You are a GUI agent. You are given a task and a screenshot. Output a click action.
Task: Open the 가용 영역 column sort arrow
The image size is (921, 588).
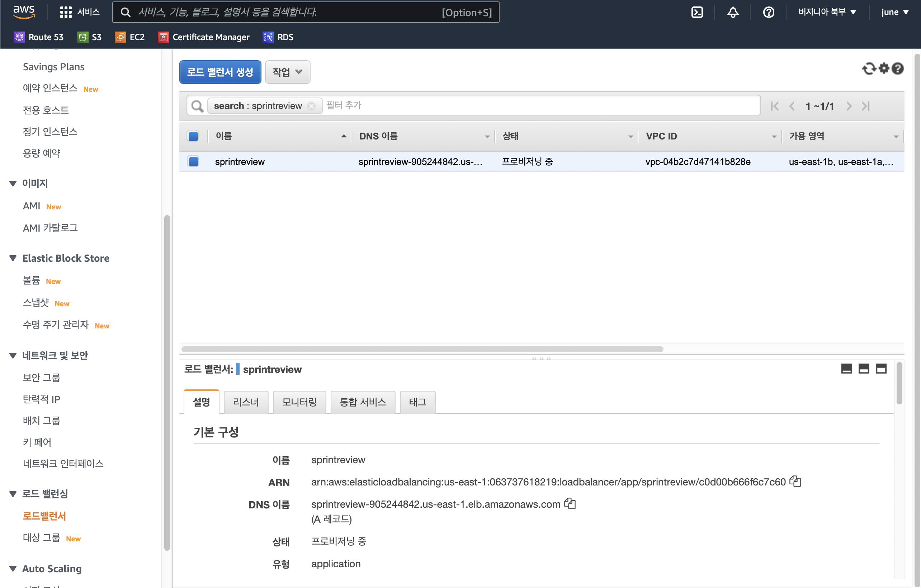point(896,137)
